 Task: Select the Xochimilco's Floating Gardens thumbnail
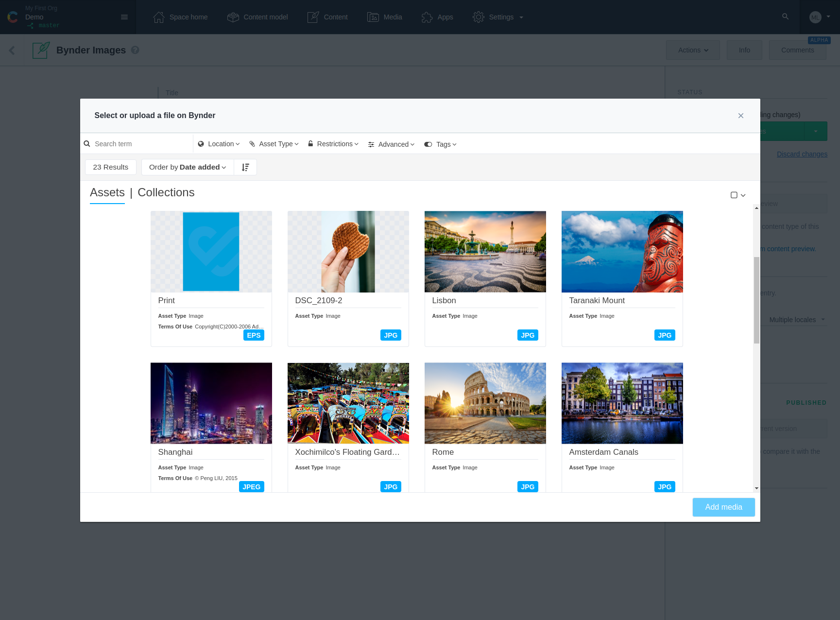(x=348, y=403)
